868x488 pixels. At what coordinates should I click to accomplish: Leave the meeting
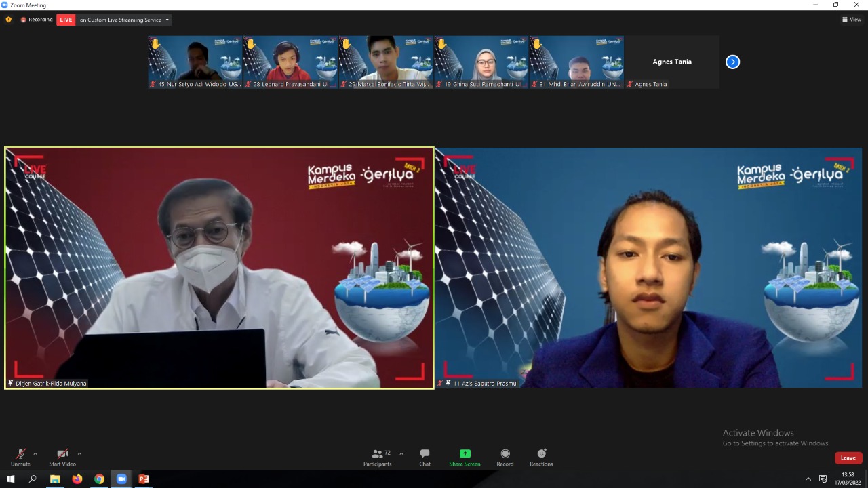tap(848, 457)
